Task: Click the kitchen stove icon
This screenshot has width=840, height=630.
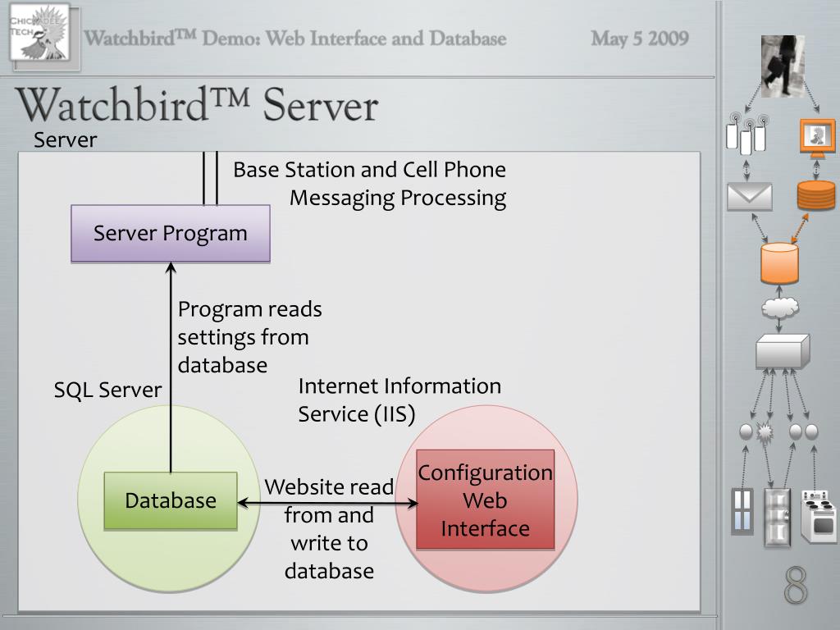Action: tap(819, 517)
